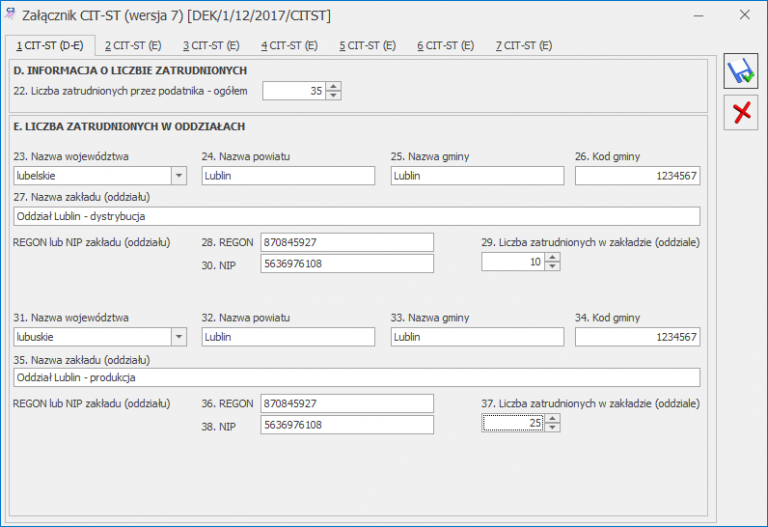Focus the field 26 Kod gminy input
The width and height of the screenshot is (768, 527).
(637, 176)
